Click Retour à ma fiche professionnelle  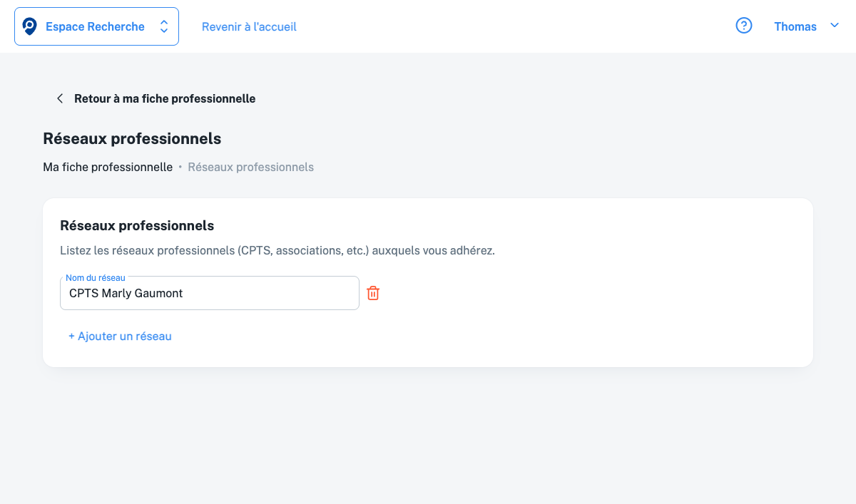coord(165,98)
